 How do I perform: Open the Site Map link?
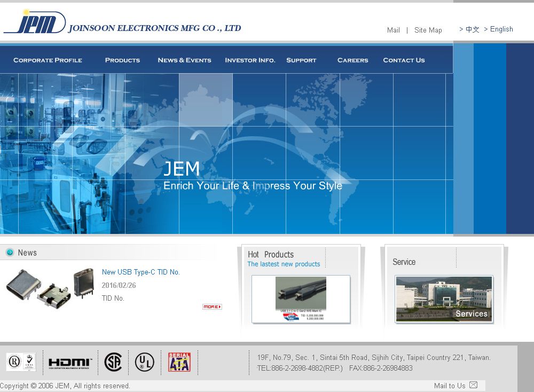click(x=428, y=30)
